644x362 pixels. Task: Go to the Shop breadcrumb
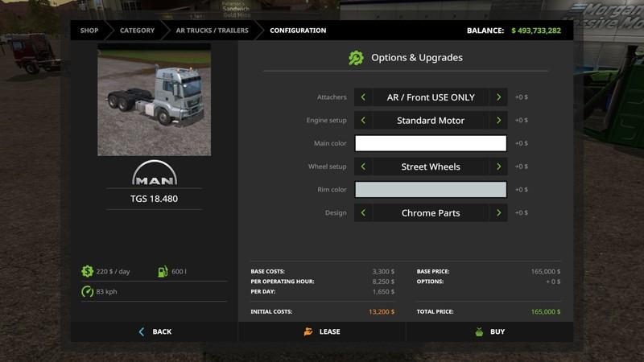[89, 31]
